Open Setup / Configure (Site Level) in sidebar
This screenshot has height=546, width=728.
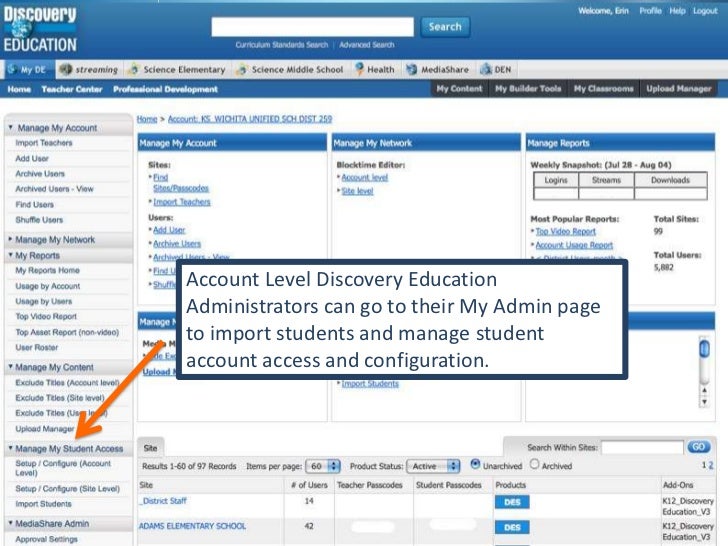click(x=67, y=488)
